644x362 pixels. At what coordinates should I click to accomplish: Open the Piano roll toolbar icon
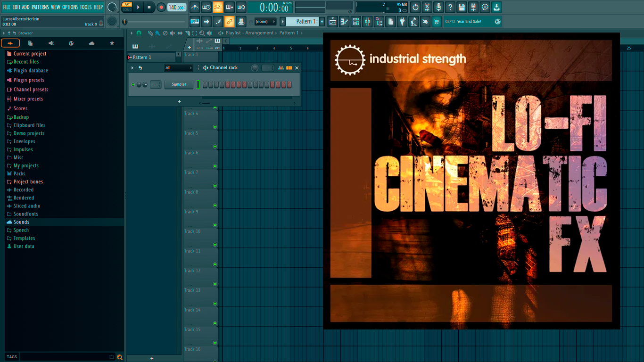pos(344,21)
